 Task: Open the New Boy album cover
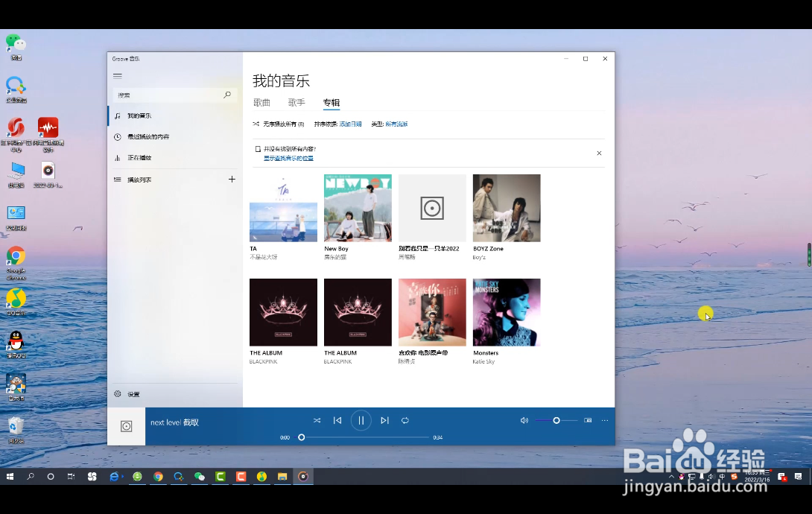pos(358,208)
